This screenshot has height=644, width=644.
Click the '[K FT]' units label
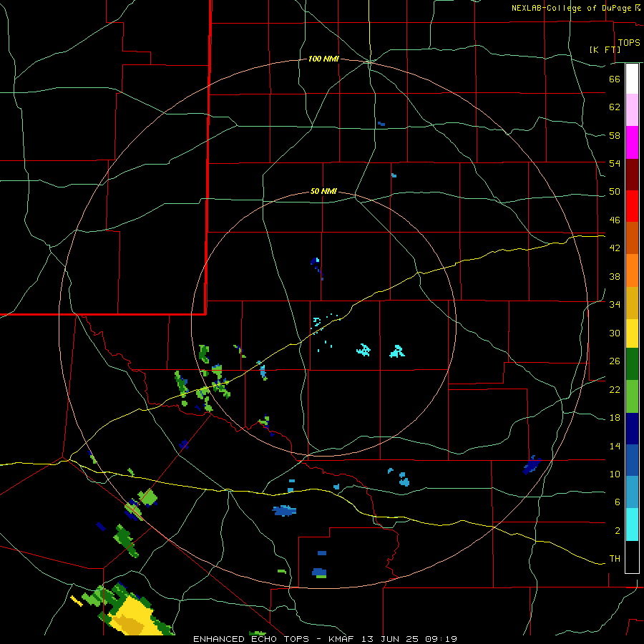coord(605,50)
